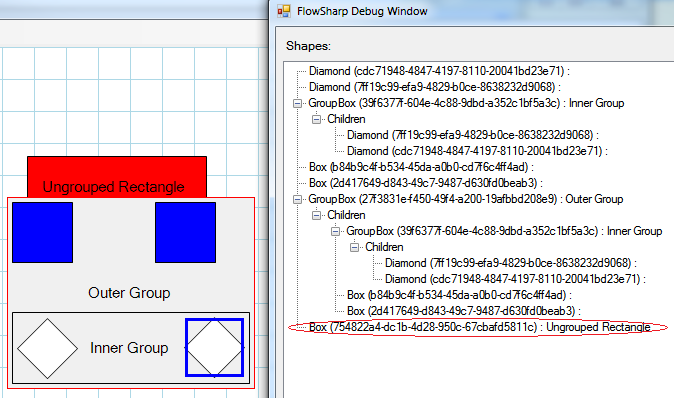
Task: Click the FlowSharp Debug Window title icon
Action: (284, 11)
